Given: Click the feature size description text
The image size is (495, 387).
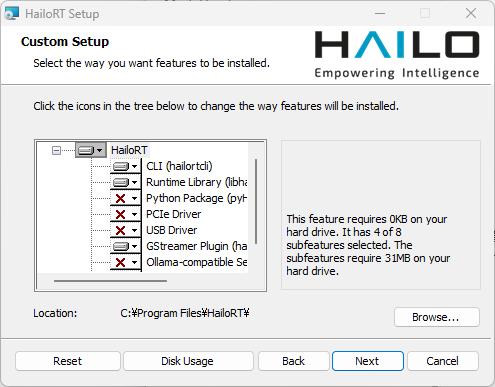Looking at the screenshot, I should pos(368,245).
